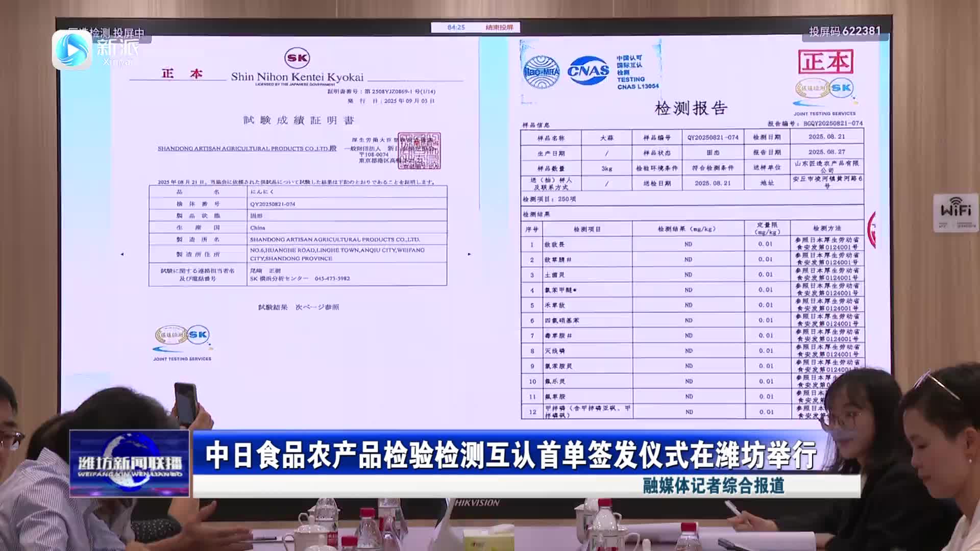Click the 2025.08.27 report date cell
Screen dimensions: 980x551
(827, 152)
